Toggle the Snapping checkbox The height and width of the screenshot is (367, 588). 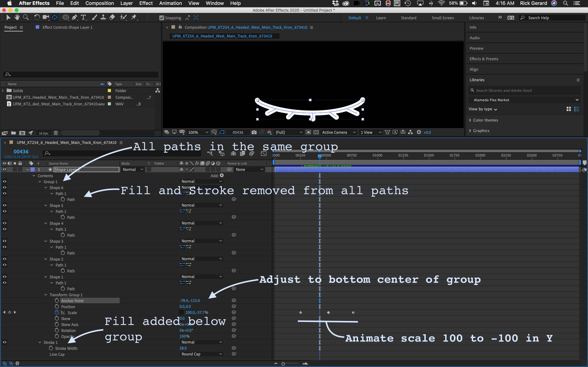[162, 18]
